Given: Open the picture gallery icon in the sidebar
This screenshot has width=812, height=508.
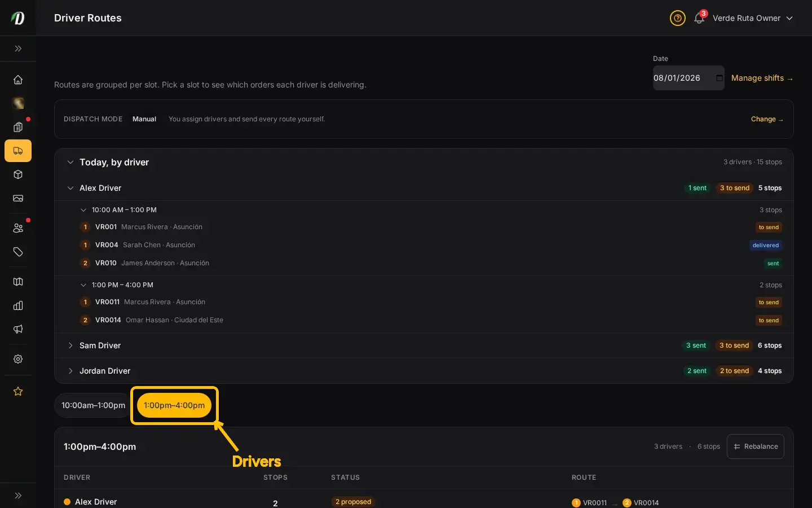Looking at the screenshot, I should [18, 198].
